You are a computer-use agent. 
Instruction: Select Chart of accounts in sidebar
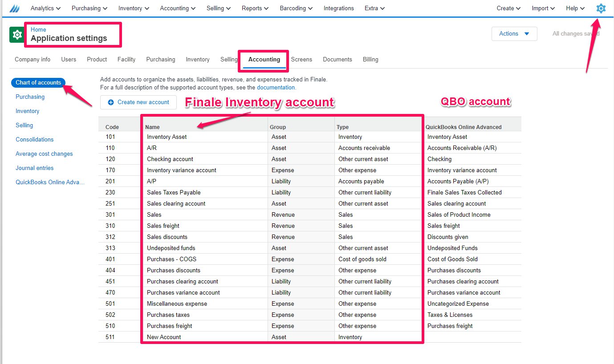click(x=38, y=82)
